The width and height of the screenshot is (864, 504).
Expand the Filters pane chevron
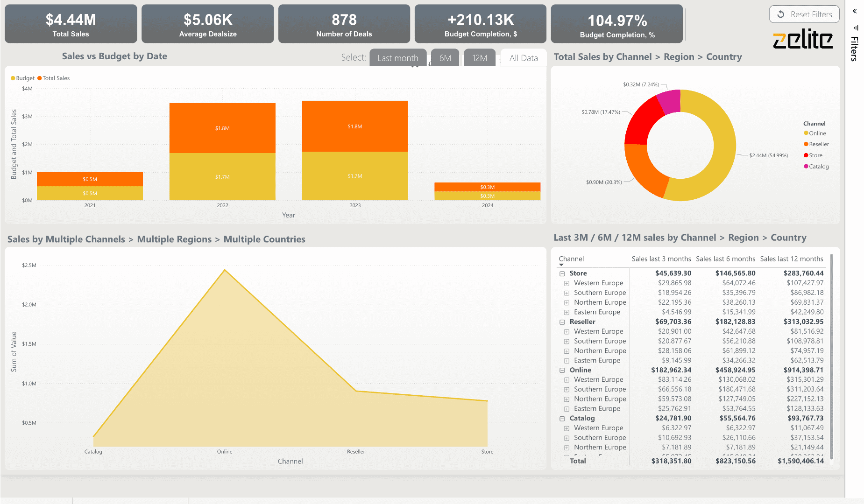coord(855,11)
